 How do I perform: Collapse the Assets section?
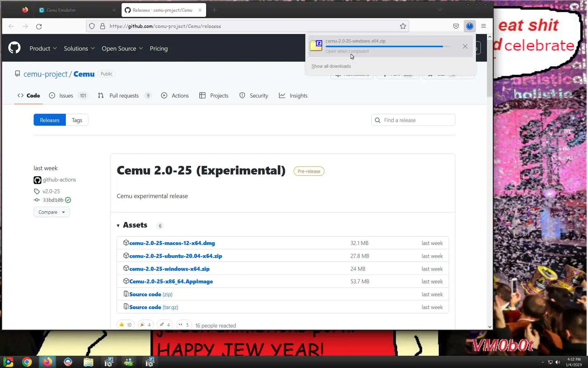click(x=118, y=225)
